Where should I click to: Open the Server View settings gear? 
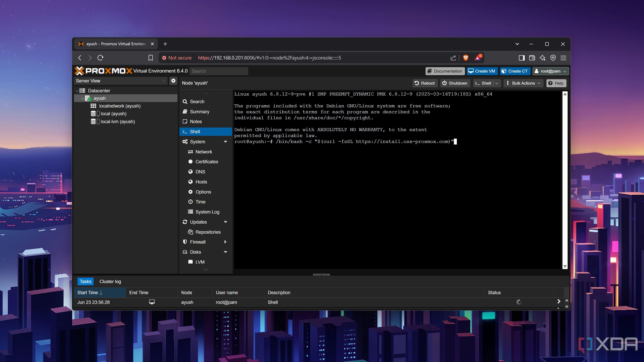coord(173,81)
